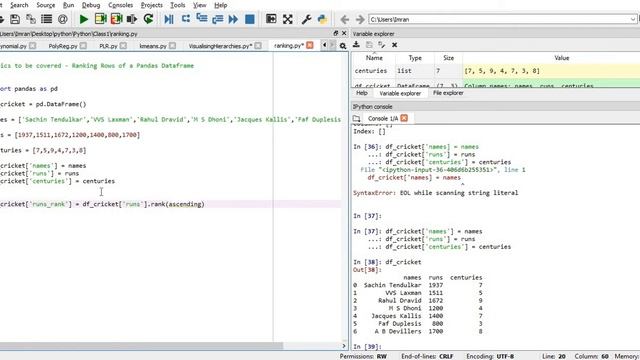The height and width of the screenshot is (360, 640).
Task: Switch to VisualisingHierarchies.py tab
Action: coord(220,46)
